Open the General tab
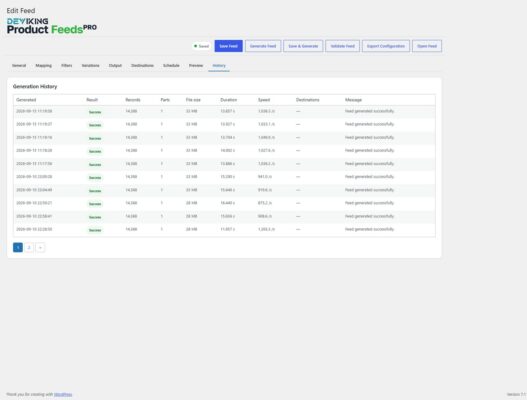The height and width of the screenshot is (400, 527). point(19,66)
